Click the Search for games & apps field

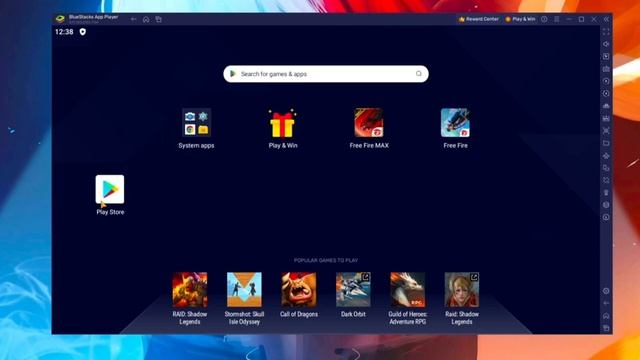click(x=326, y=74)
